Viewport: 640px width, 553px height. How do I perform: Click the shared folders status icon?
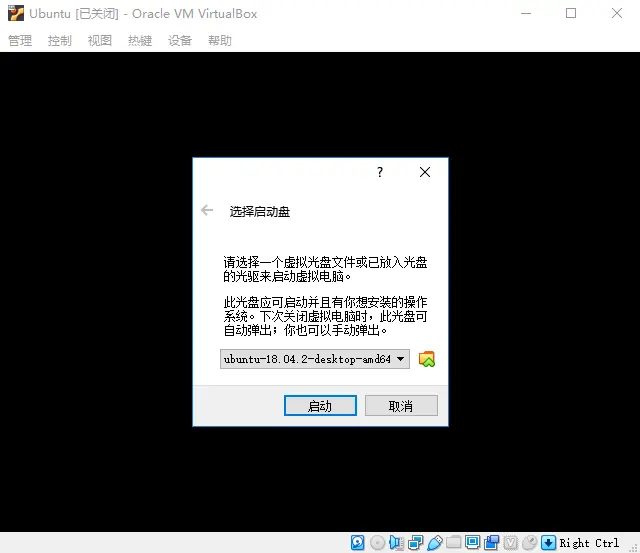click(453, 542)
